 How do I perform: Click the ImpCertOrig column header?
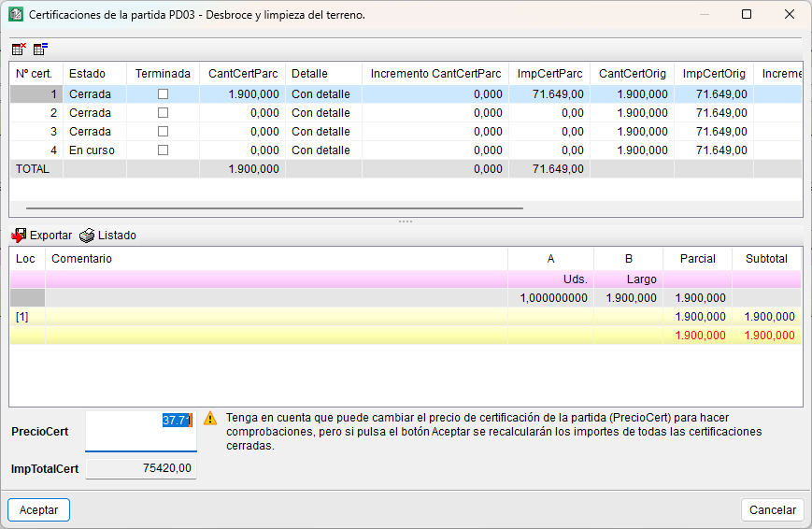(714, 74)
